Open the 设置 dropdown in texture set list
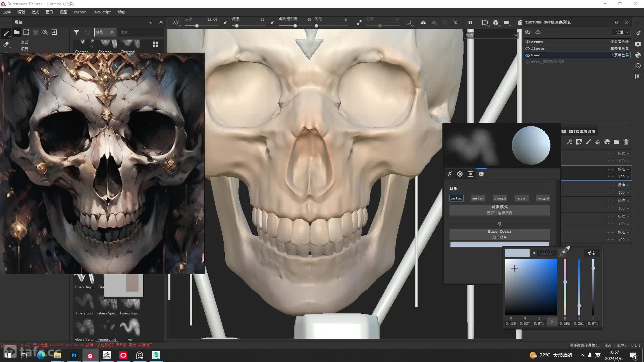The image size is (644, 362). point(622,32)
